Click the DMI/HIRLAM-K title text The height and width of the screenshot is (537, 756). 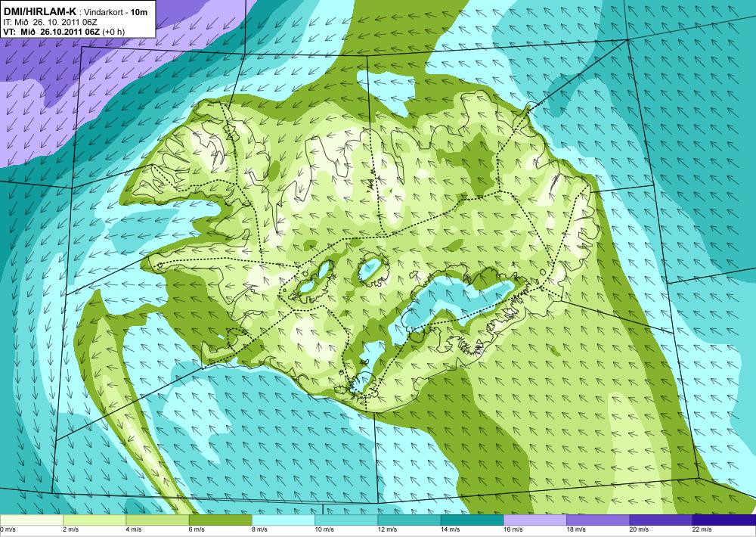point(39,11)
